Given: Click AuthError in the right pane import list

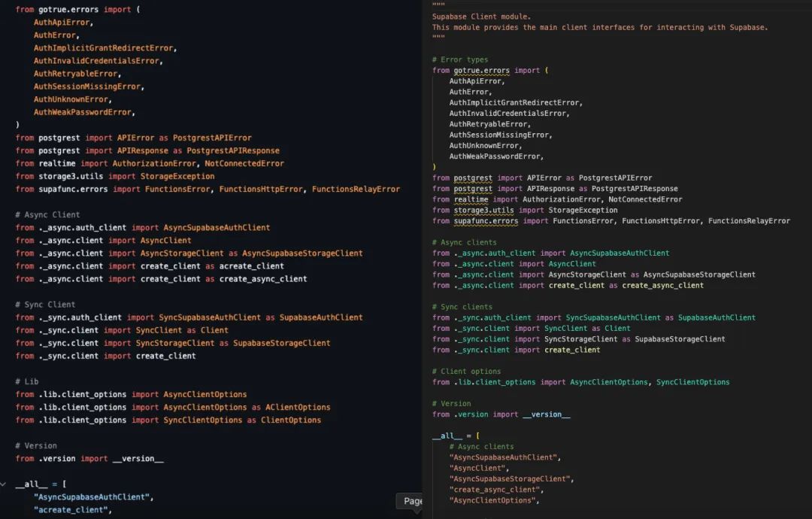Looking at the screenshot, I should [x=470, y=93].
